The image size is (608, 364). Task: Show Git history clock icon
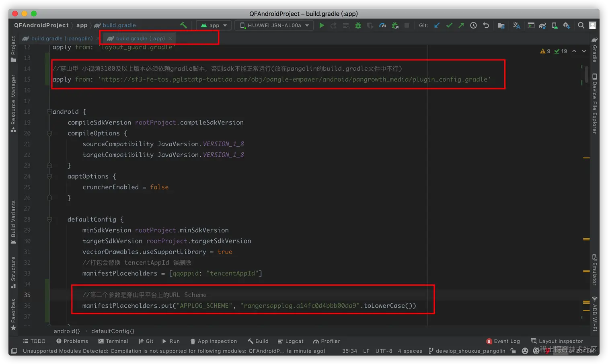tap(474, 25)
